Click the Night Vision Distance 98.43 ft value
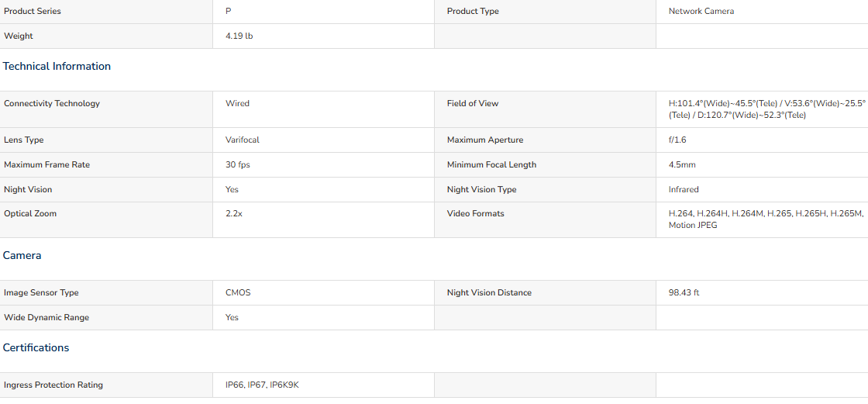 point(684,292)
